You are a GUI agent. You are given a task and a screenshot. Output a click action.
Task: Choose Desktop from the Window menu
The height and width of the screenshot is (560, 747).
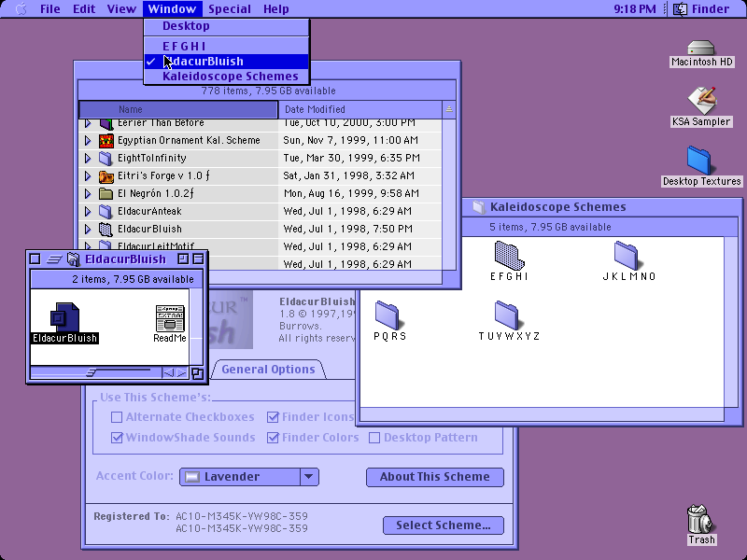point(226,26)
